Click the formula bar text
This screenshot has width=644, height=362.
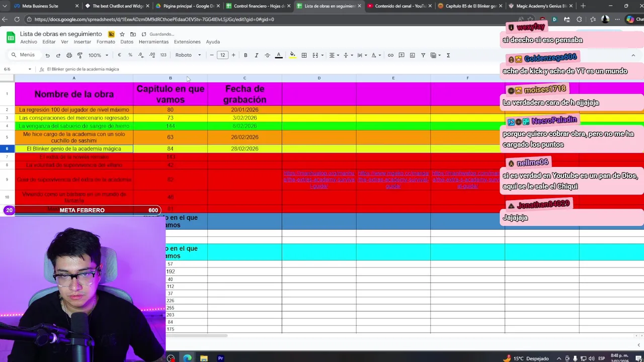point(83,69)
